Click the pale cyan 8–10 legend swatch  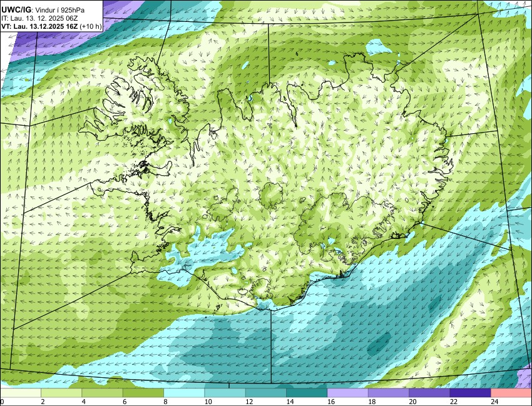(184, 393)
